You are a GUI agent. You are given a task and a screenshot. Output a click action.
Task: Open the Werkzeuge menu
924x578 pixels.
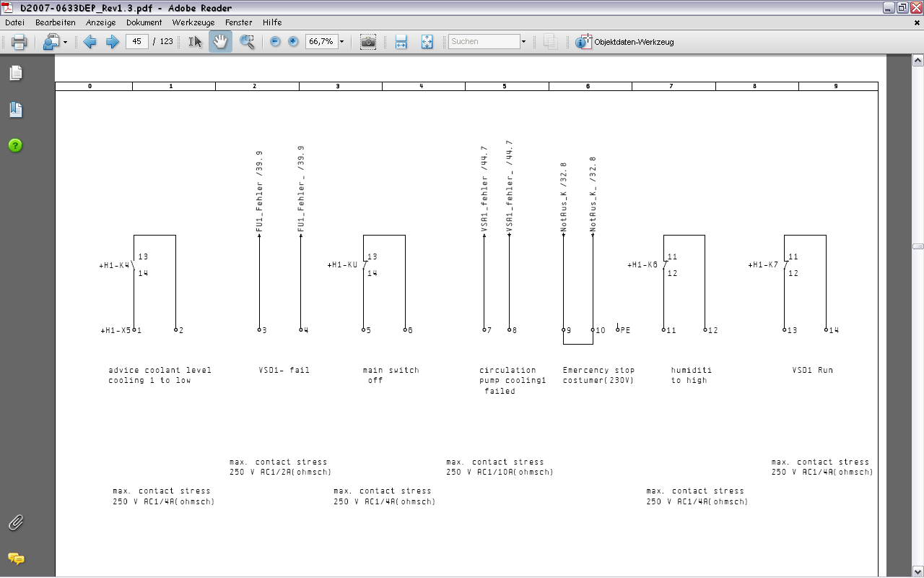click(x=193, y=22)
